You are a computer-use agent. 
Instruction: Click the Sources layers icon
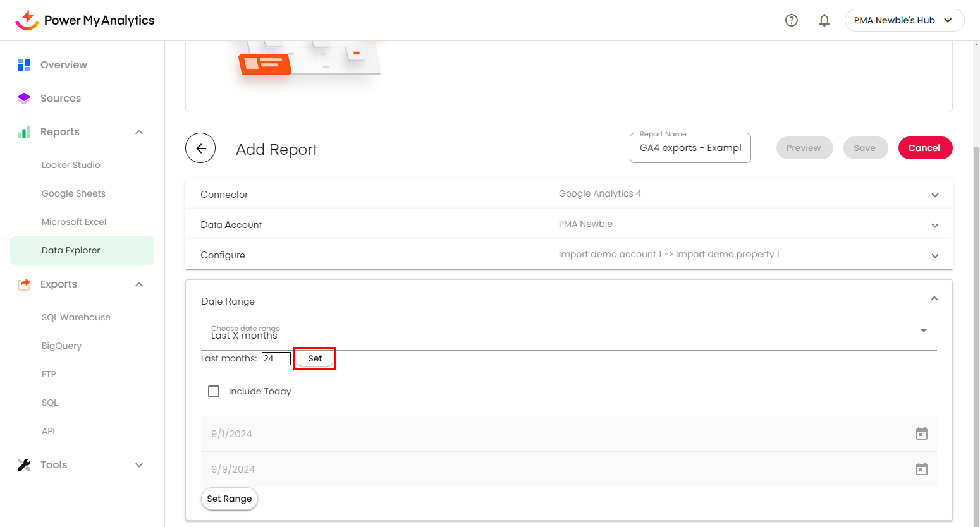[x=24, y=99]
